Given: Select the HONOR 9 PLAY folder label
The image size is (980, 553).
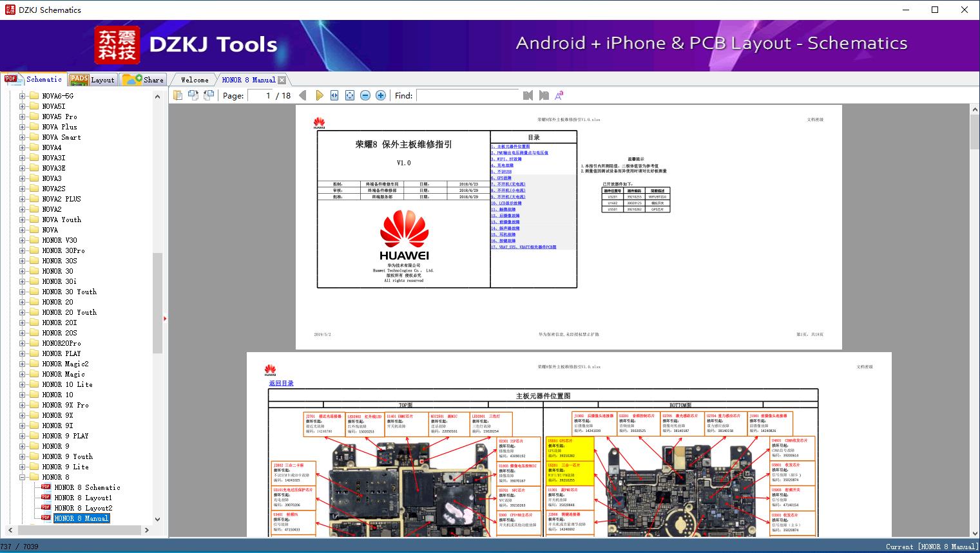Looking at the screenshot, I should click(66, 436).
